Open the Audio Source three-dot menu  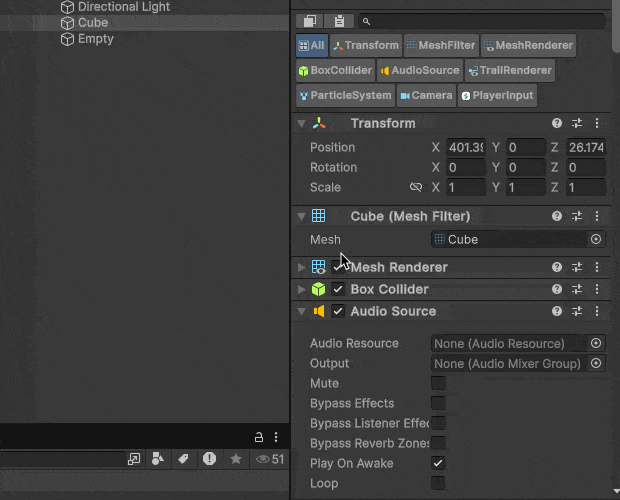[597, 311]
